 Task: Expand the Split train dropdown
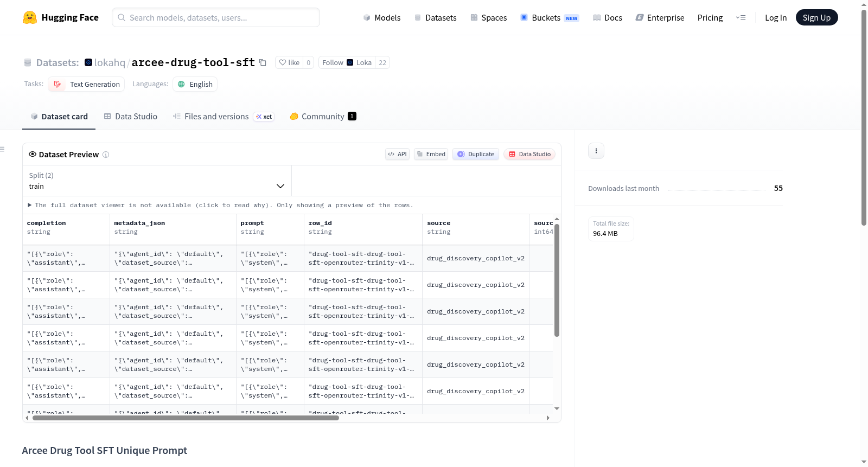pyautogui.click(x=157, y=181)
